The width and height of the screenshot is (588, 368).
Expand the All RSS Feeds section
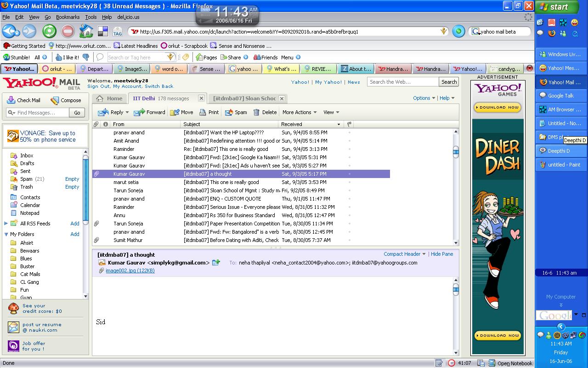[6, 224]
